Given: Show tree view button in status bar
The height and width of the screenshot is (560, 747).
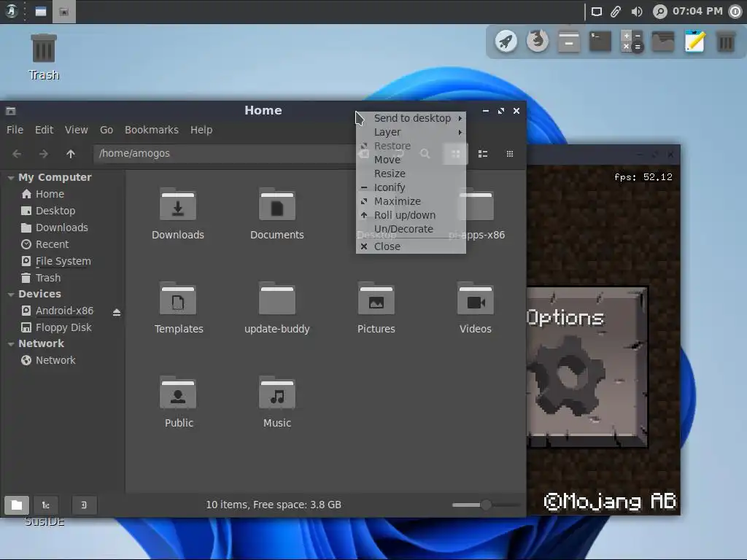Looking at the screenshot, I should [46, 505].
